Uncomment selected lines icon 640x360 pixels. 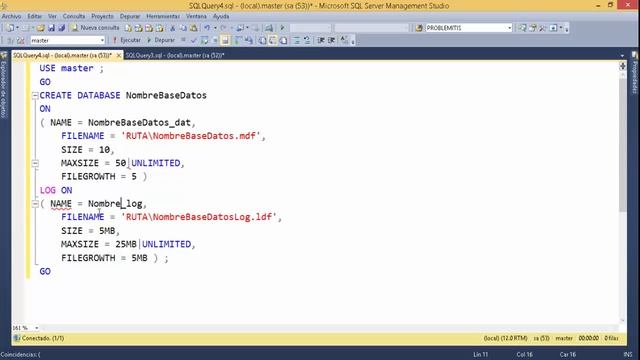[x=307, y=40]
